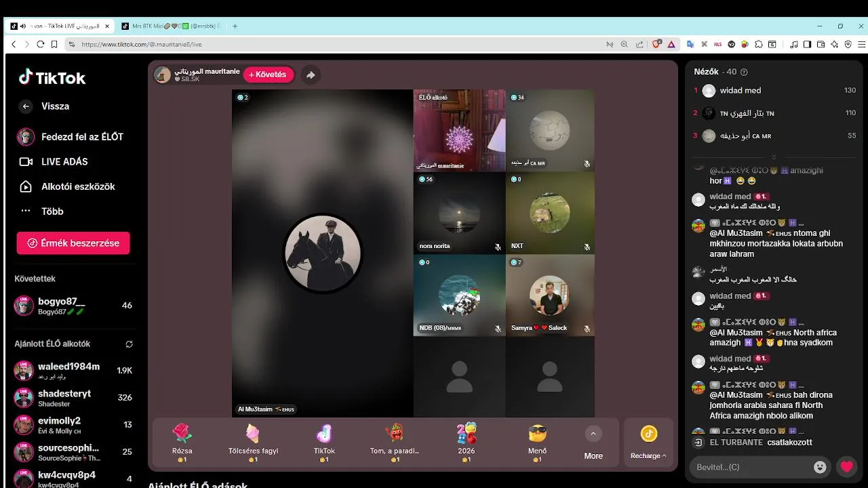Open sourcesophi... live stream
868x488 pixels.
[73, 451]
